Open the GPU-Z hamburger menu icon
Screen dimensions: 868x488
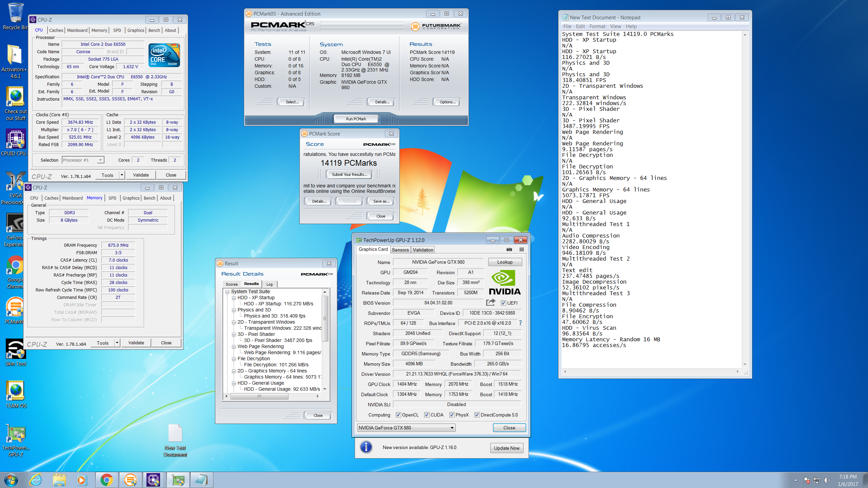pyautogui.click(x=521, y=249)
